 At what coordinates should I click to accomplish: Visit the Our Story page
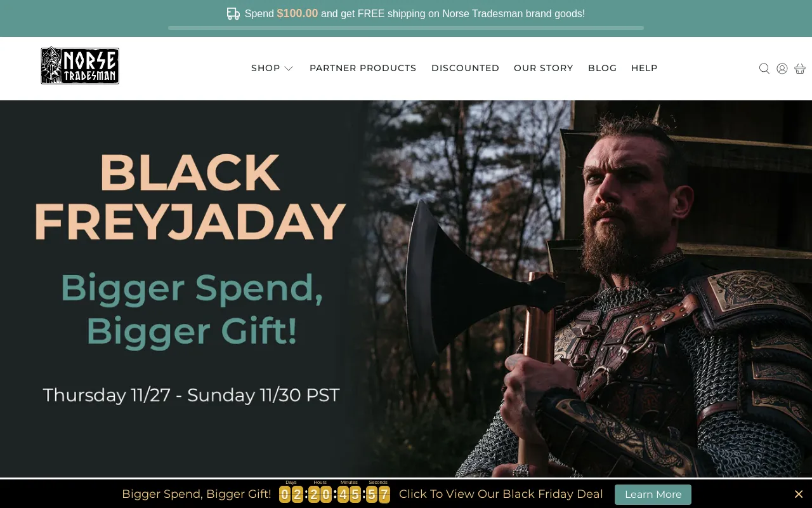pos(544,68)
